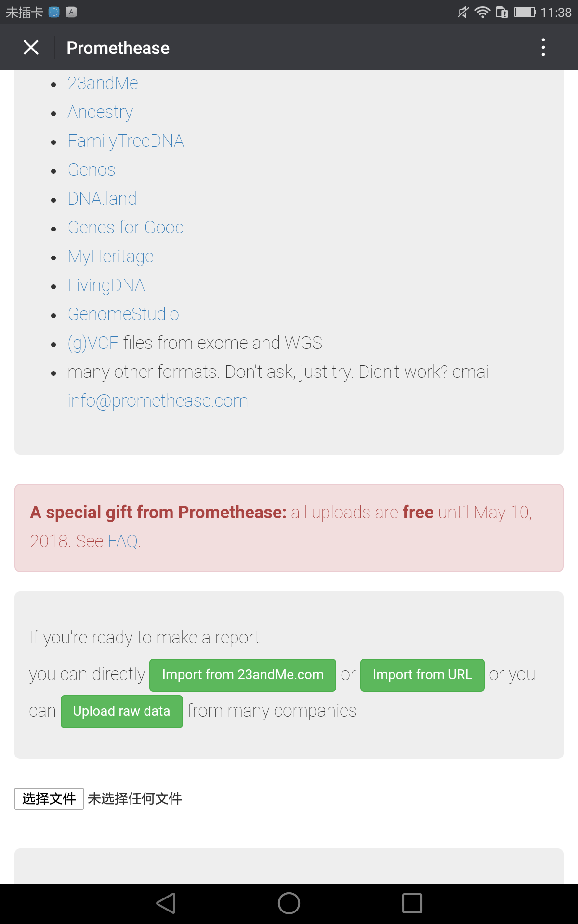Visit the DNA.land link
Image resolution: width=578 pixels, height=924 pixels.
pos(102,199)
